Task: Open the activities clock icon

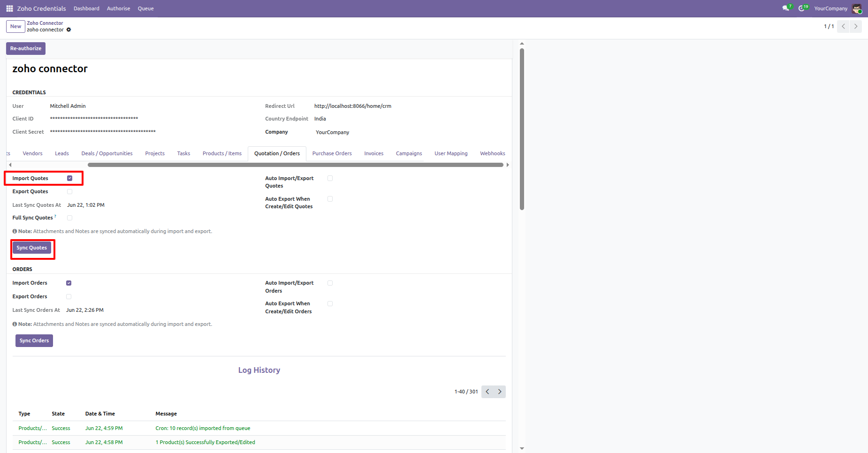Action: coord(802,8)
